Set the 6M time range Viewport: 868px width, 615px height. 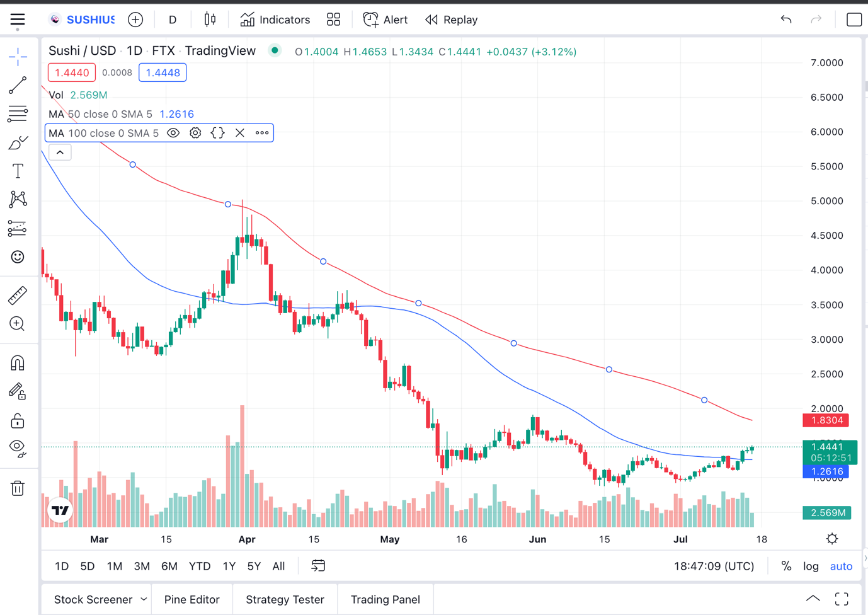(x=169, y=566)
